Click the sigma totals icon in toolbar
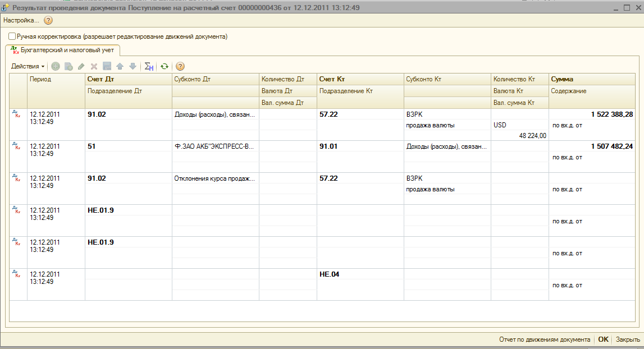644x349 pixels. point(149,66)
